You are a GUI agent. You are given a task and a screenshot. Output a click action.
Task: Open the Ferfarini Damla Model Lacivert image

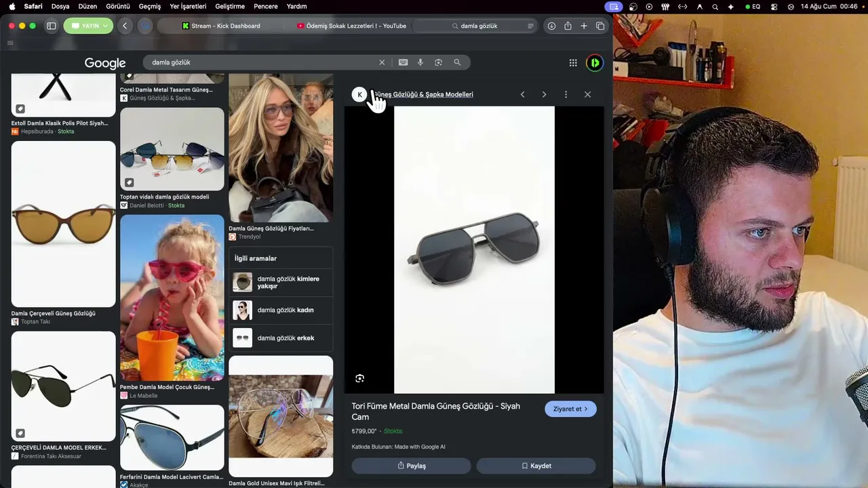point(172,437)
